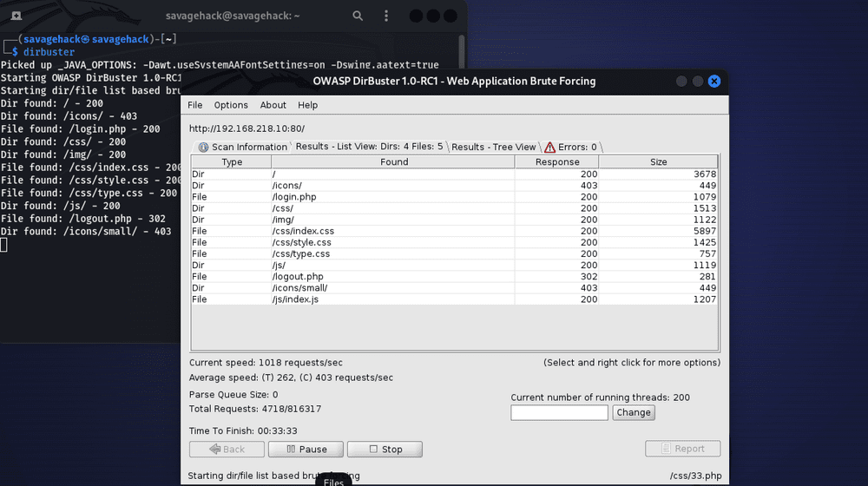
Task: Sort results by Response column header
Action: coord(557,161)
